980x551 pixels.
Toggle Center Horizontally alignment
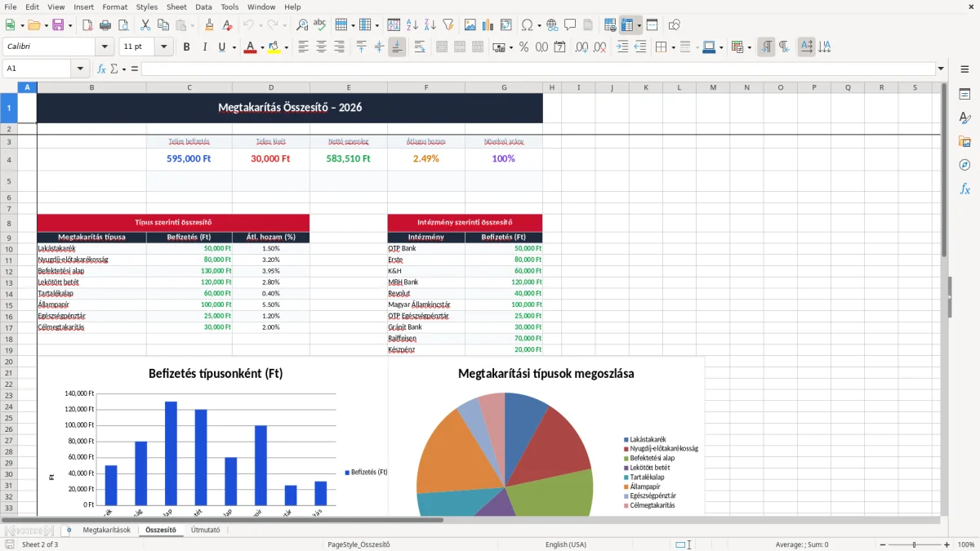point(322,47)
